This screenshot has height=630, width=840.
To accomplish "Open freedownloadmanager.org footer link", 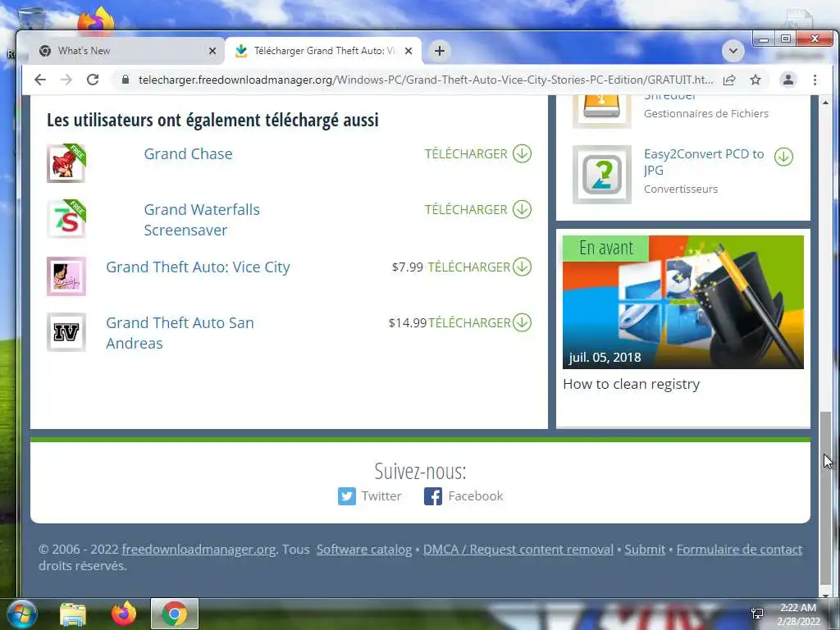I will tap(199, 550).
